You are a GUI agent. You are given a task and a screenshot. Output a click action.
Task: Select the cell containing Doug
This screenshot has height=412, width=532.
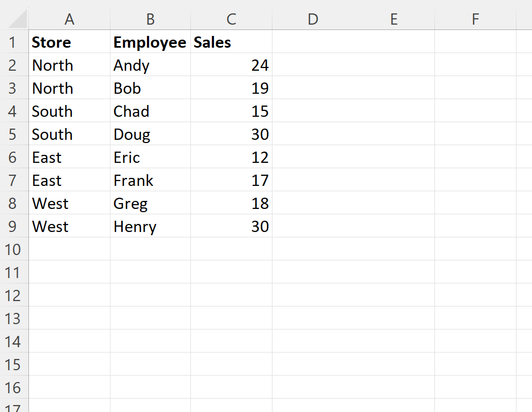pos(150,134)
